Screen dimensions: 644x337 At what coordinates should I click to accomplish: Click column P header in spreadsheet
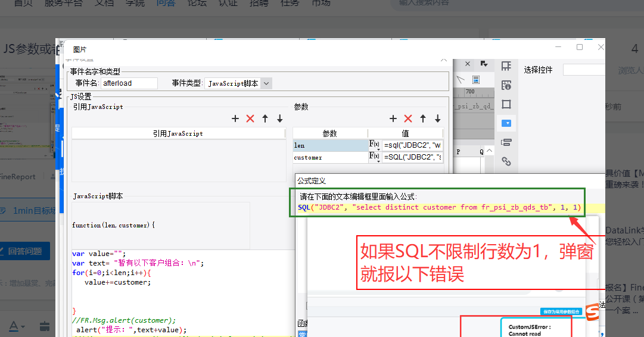[x=458, y=152]
